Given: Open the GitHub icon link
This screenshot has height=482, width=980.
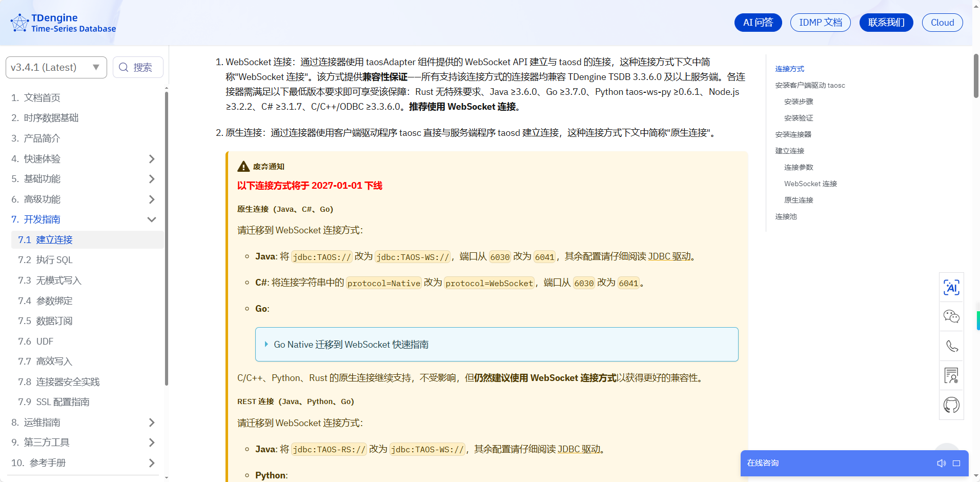Looking at the screenshot, I should coord(951,405).
